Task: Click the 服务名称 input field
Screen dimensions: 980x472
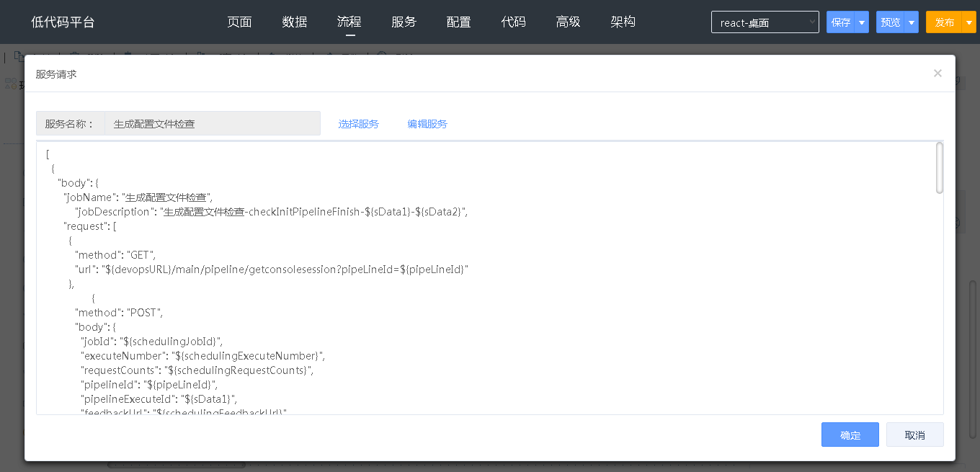Action: [x=213, y=123]
